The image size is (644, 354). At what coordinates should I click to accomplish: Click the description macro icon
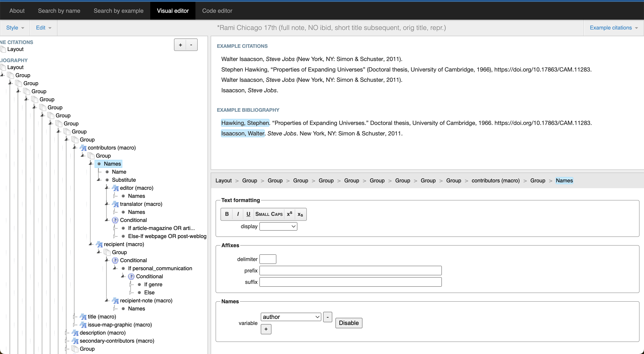click(x=75, y=333)
